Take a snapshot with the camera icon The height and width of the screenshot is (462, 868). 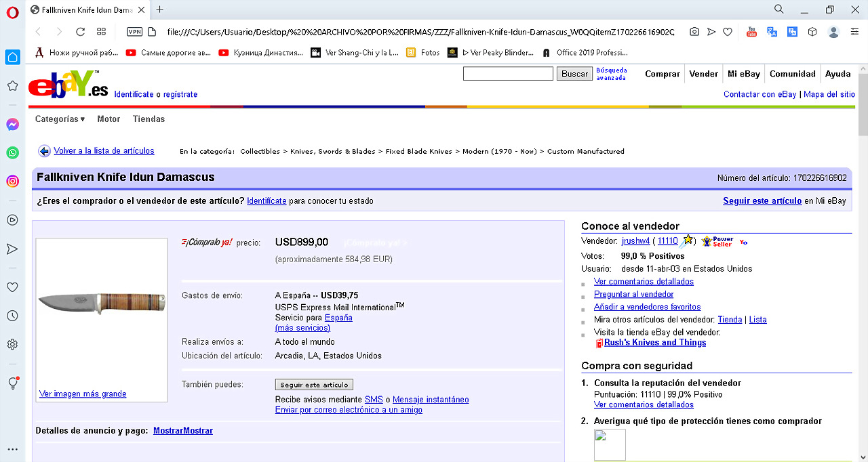click(694, 32)
